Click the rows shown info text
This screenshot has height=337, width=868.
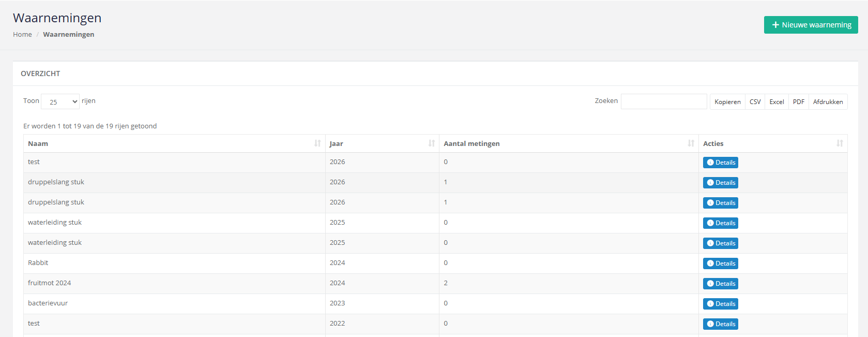90,126
